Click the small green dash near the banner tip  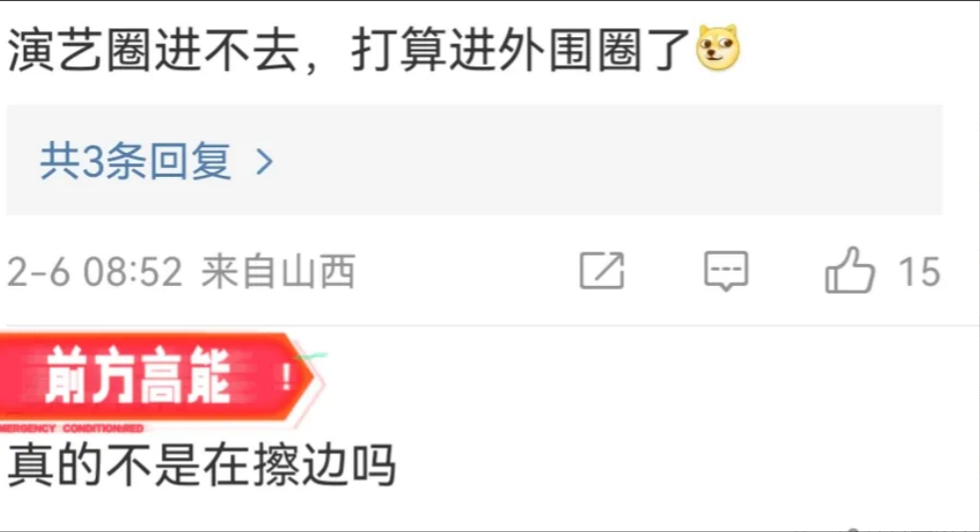[x=312, y=356]
